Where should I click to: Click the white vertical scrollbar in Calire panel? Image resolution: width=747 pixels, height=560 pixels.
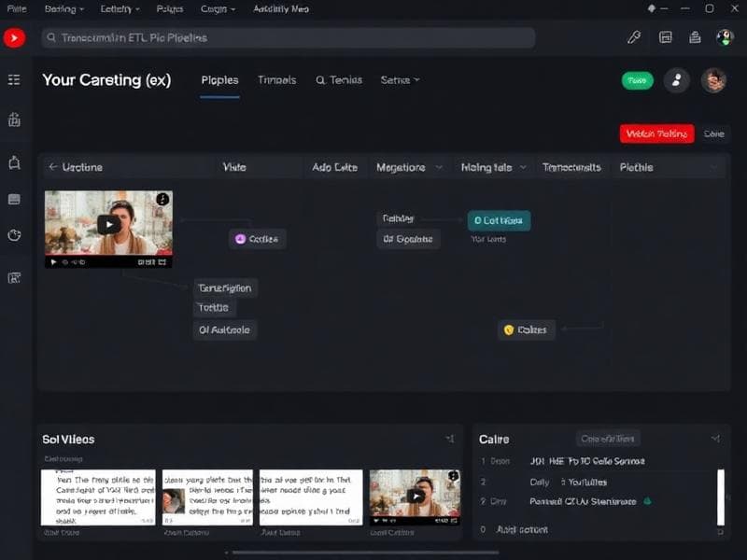tap(721, 497)
